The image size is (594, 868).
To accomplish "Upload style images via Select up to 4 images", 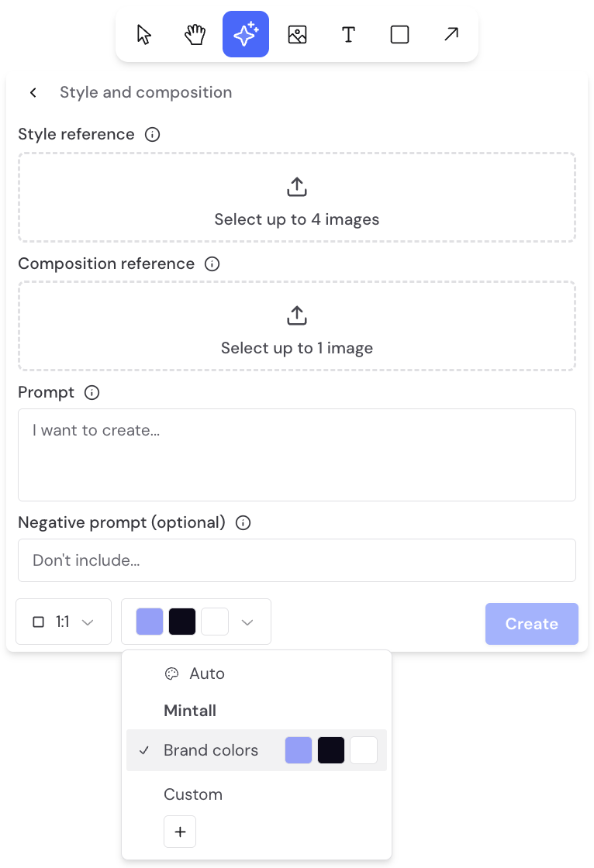I will tap(297, 198).
